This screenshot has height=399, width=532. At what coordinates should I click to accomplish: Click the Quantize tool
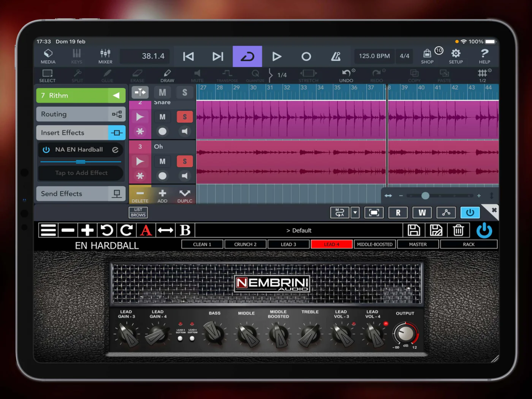(x=255, y=75)
